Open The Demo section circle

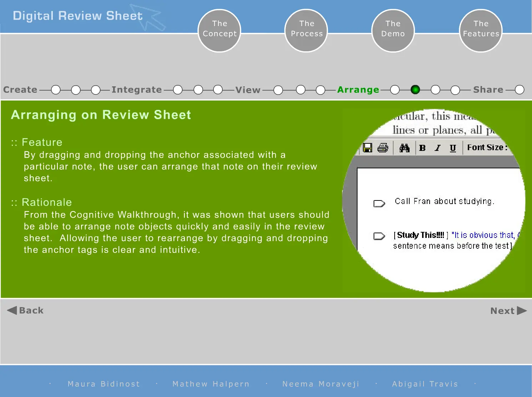point(393,31)
